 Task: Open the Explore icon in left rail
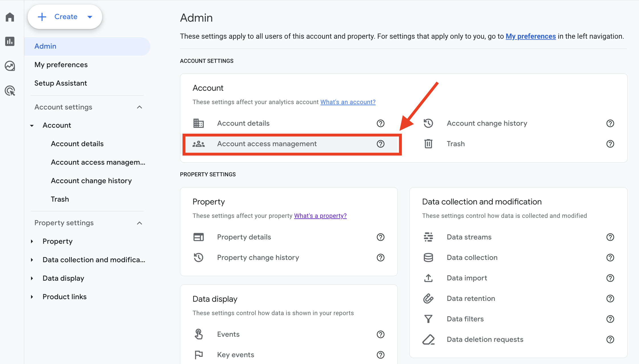coord(10,66)
